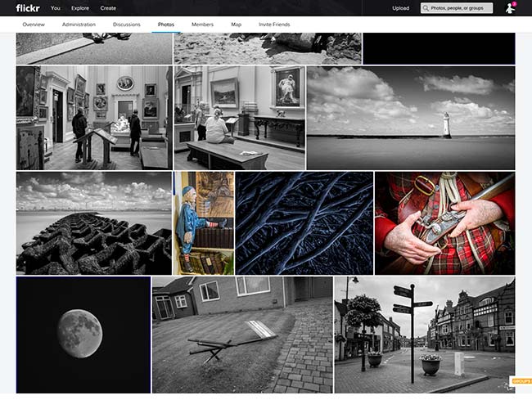Open the blue puppet figure photo

pyautogui.click(x=204, y=223)
